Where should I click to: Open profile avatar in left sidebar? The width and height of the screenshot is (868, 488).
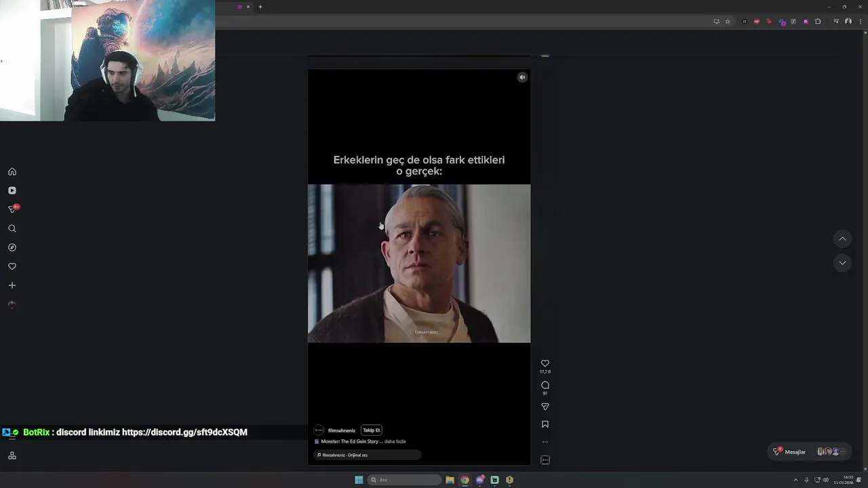click(12, 304)
